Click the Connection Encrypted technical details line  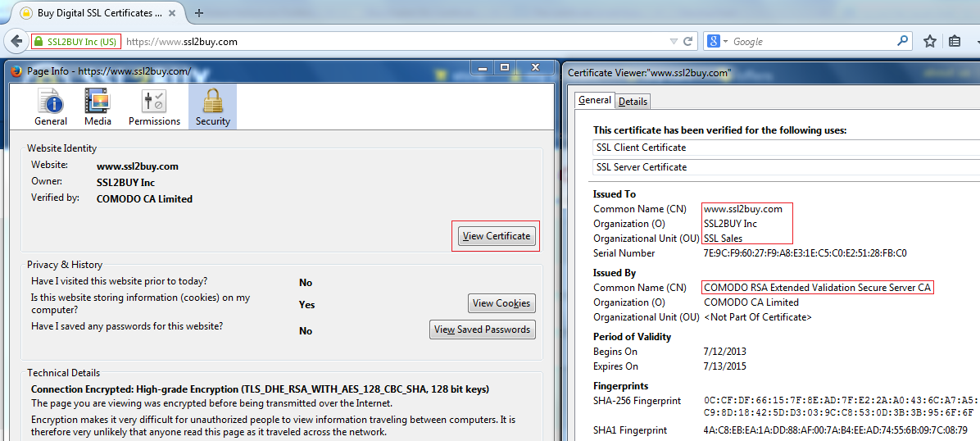(x=260, y=389)
